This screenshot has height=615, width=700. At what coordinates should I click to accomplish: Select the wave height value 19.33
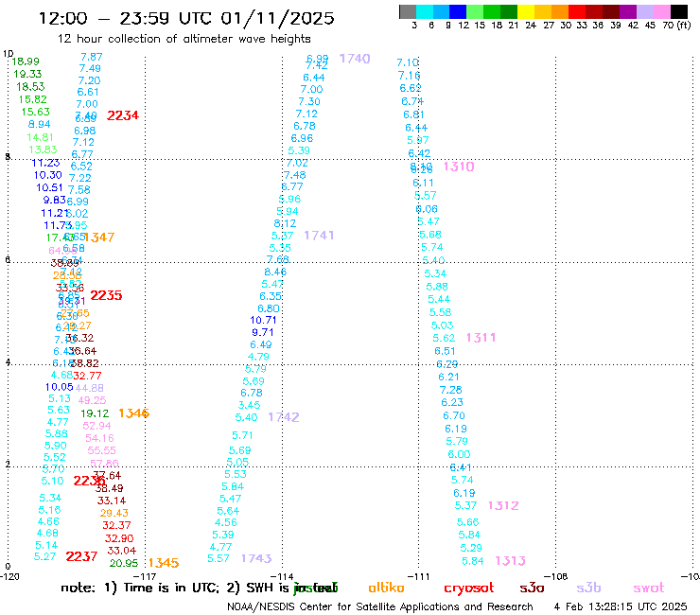coord(27,74)
